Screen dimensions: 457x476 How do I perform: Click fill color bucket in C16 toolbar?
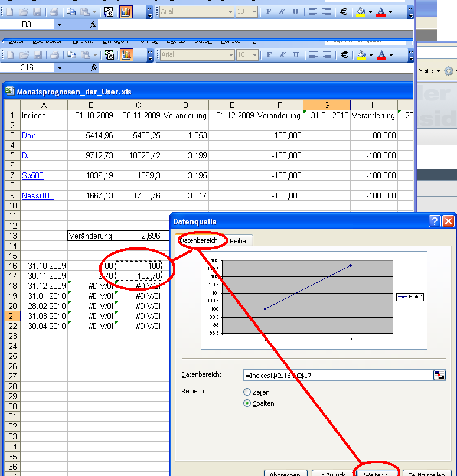click(361, 55)
